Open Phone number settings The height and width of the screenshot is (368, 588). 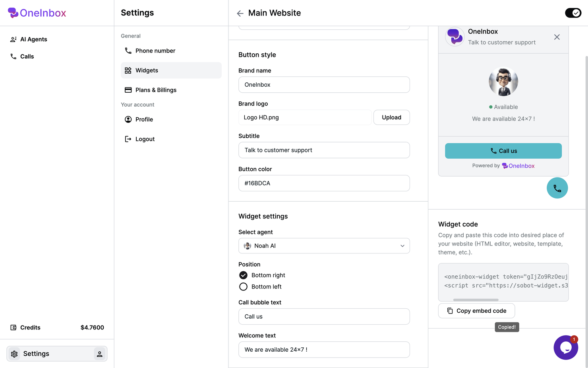pyautogui.click(x=171, y=51)
